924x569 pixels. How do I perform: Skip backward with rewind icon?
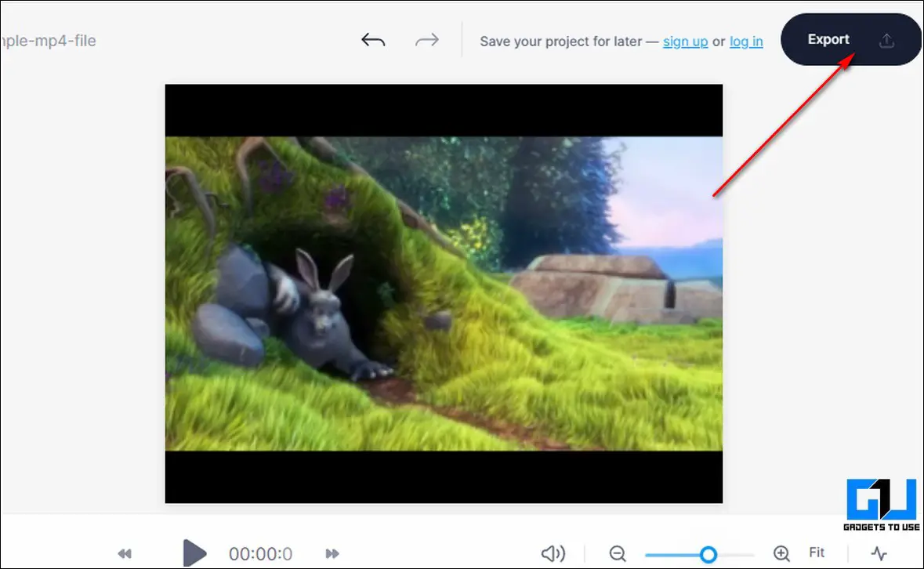(x=125, y=553)
